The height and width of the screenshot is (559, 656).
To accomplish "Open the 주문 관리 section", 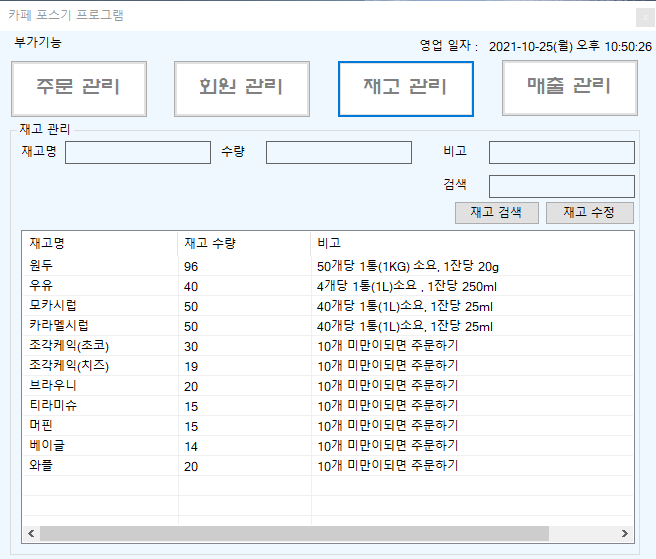I will pos(79,89).
